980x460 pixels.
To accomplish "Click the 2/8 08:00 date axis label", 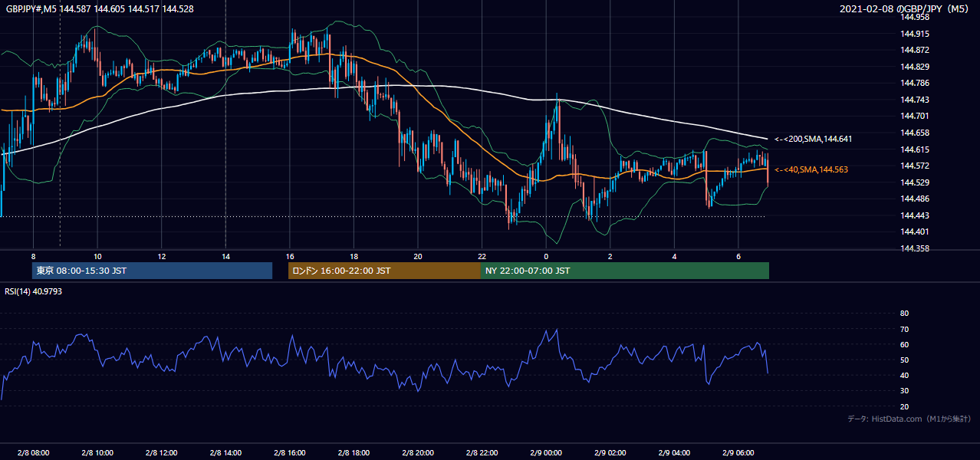I will tap(33, 452).
